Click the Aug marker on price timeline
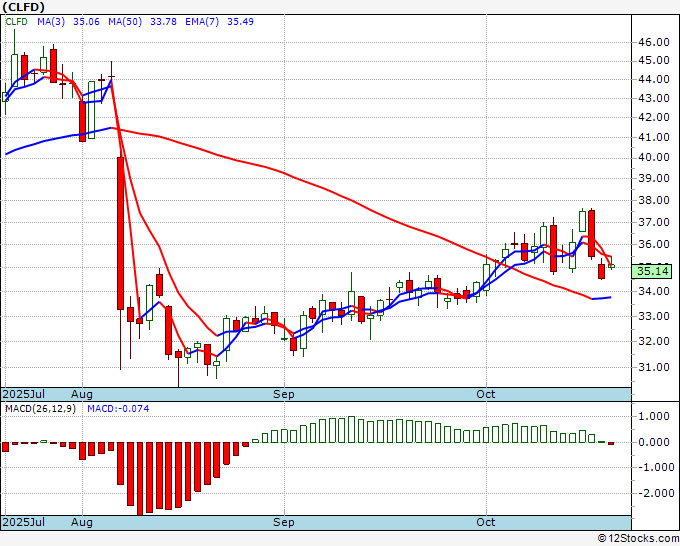The height and width of the screenshot is (546, 680). tap(82, 394)
